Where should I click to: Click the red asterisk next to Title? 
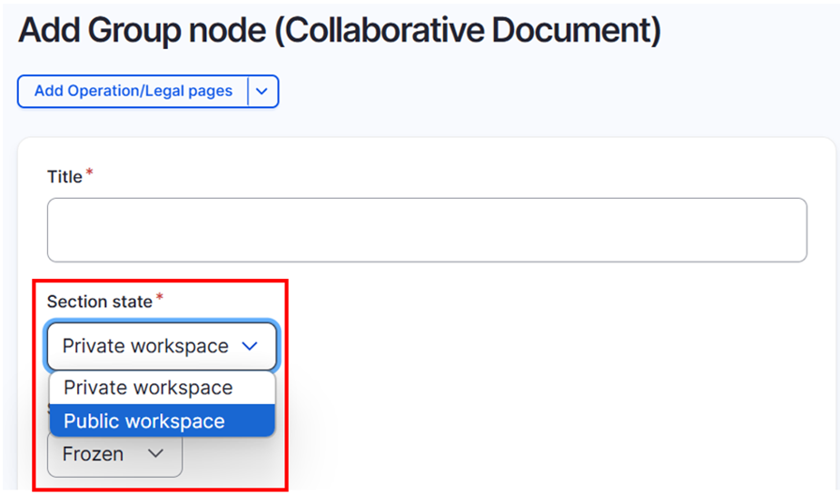click(x=90, y=173)
